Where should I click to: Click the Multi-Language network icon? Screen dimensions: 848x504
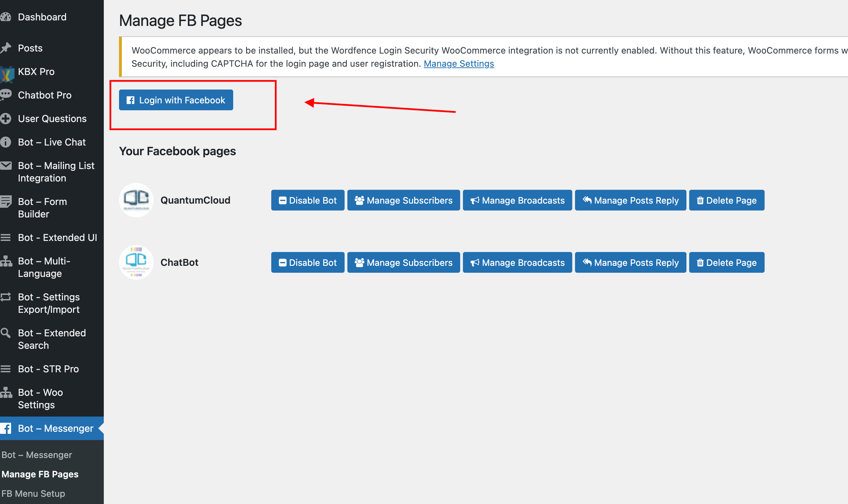pyautogui.click(x=6, y=261)
